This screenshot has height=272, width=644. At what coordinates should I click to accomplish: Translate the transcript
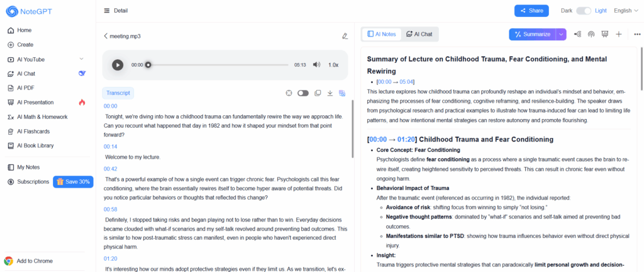(342, 93)
